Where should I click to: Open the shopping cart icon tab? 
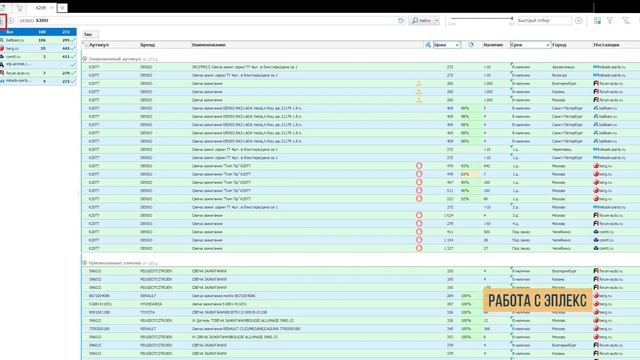pyautogui.click(x=19, y=8)
